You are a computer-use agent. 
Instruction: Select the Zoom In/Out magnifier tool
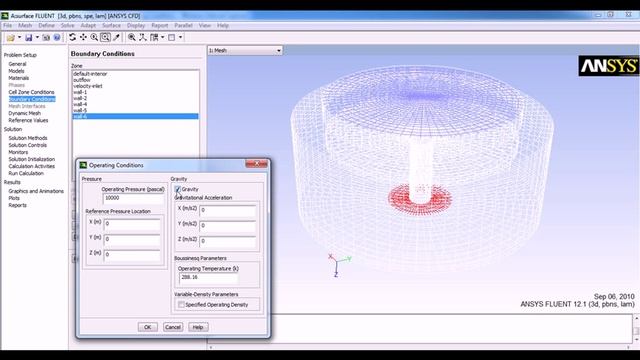[x=94, y=37]
